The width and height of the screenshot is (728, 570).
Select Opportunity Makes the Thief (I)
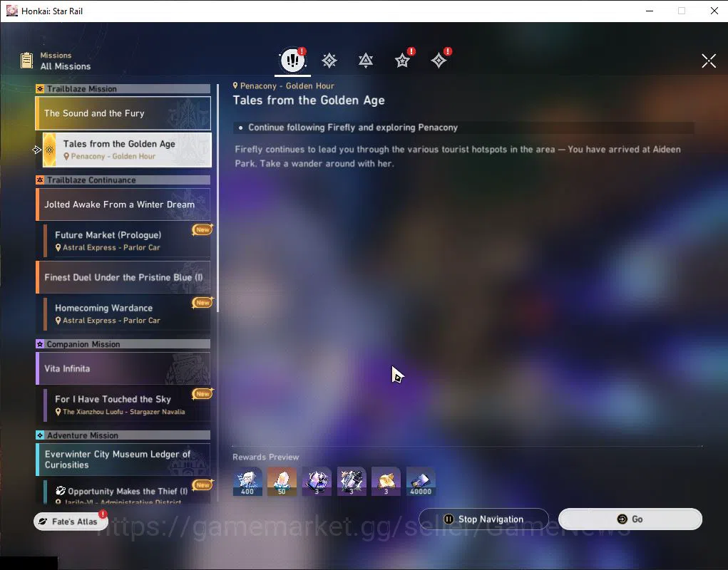point(127,492)
